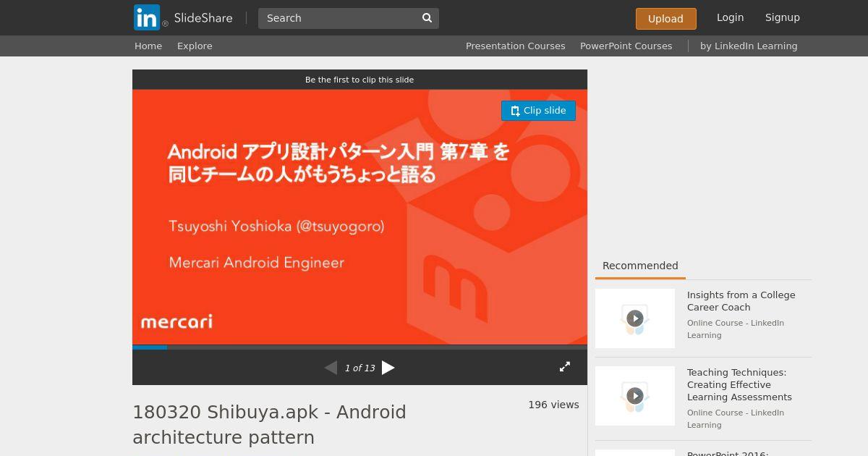Go to Home in the navigation bar
Screen dimensions: 868x456
coord(148,46)
